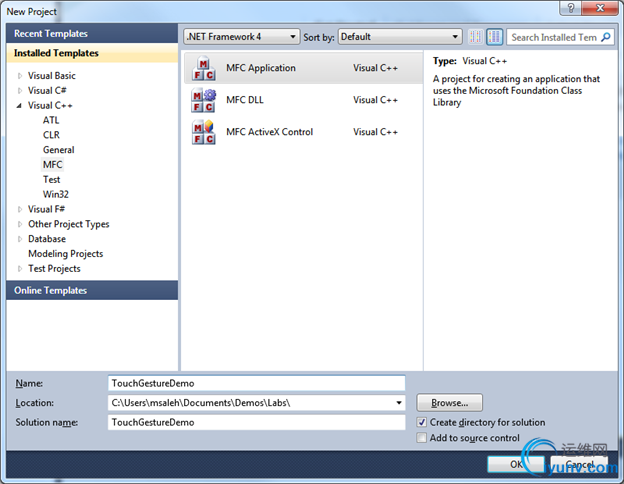
Task: Open the dialog help question-mark button
Action: [x=570, y=8]
